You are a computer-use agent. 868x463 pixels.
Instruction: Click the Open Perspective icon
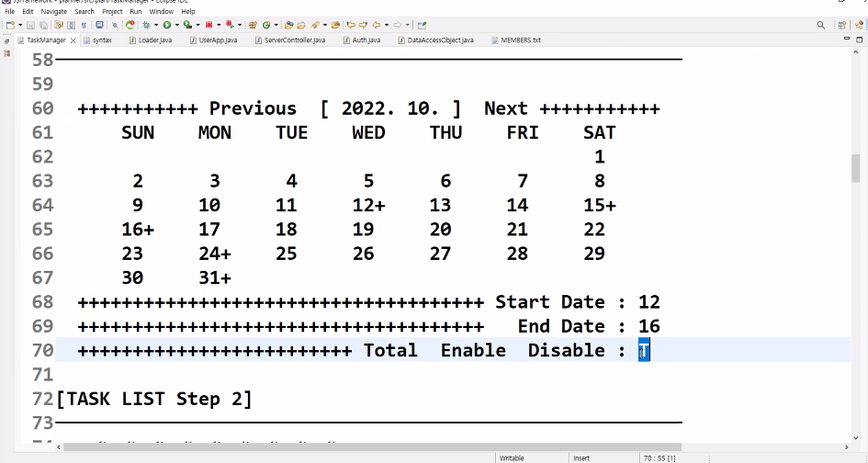click(842, 25)
